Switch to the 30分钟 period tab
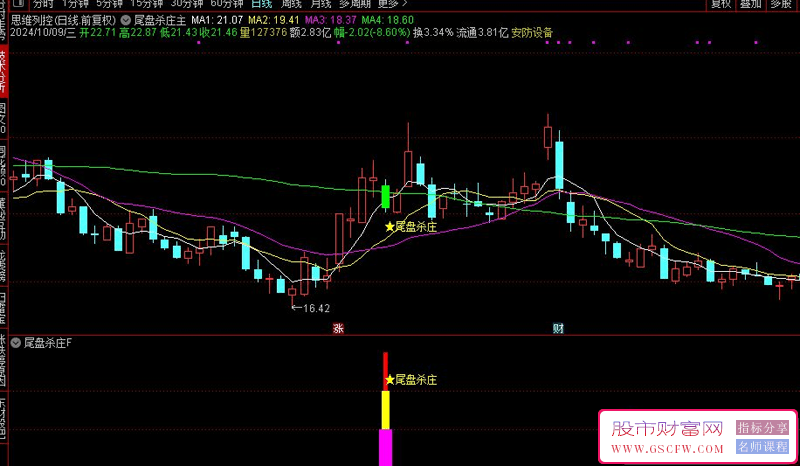Viewport: 800px width, 466px height. pyautogui.click(x=187, y=4)
